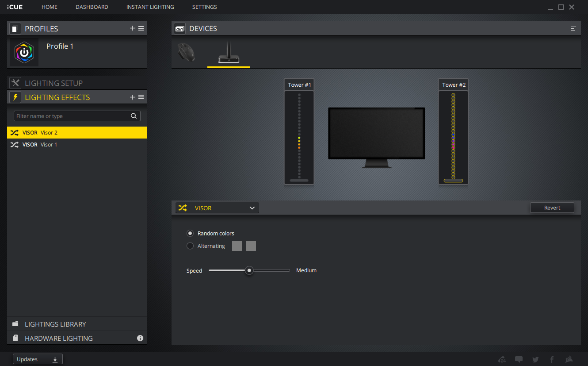
Task: Open the INSTANT LIGHTING menu
Action: pos(150,7)
